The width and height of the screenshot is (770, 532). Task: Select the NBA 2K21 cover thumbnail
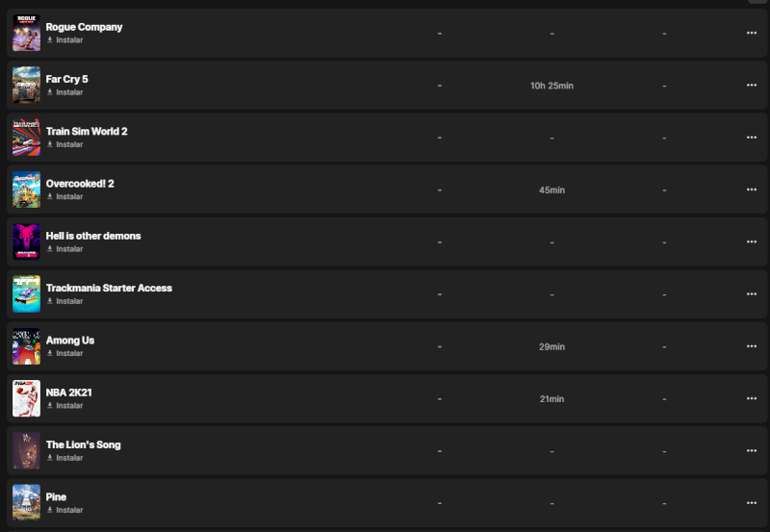click(26, 398)
